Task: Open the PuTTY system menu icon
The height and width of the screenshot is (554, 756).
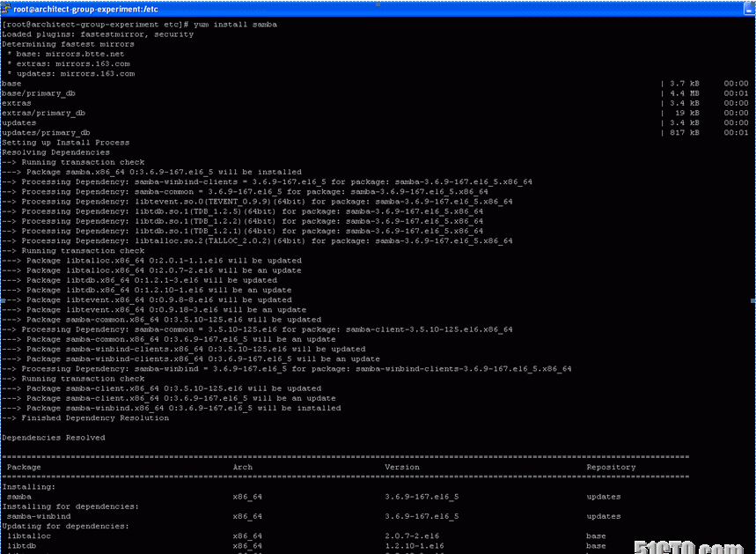Action: click(x=5, y=9)
